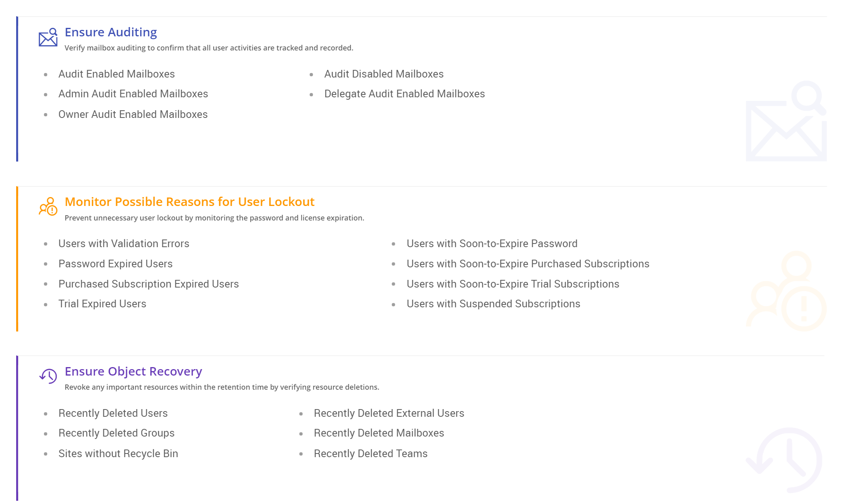This screenshot has width=868, height=504.
Task: Open Trial Expired Users report
Action: point(102,304)
